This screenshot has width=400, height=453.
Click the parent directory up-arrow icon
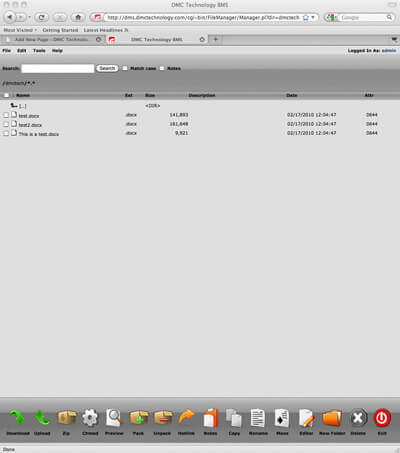(14, 105)
